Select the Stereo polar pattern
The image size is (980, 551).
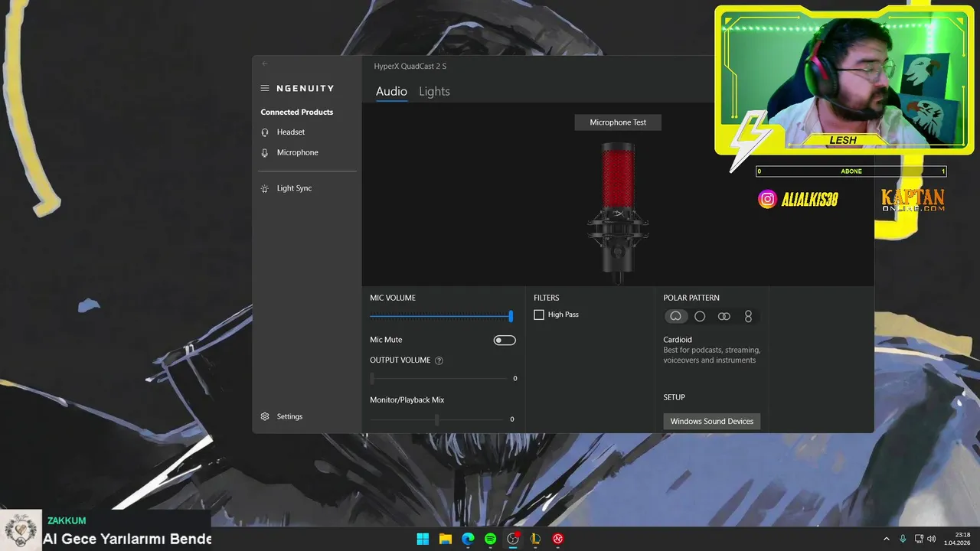pyautogui.click(x=724, y=316)
